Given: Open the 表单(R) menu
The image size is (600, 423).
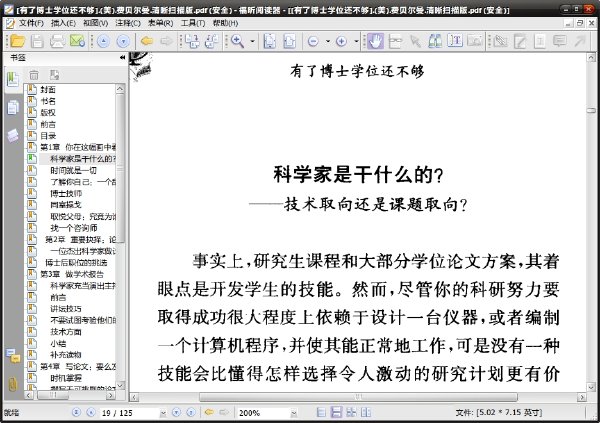Looking at the screenshot, I should 160,23.
